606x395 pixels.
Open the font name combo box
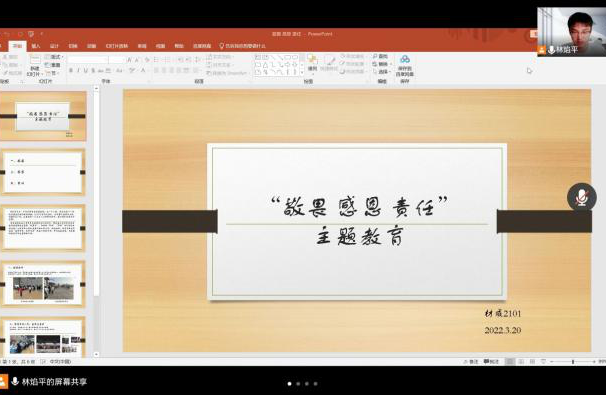point(88,60)
